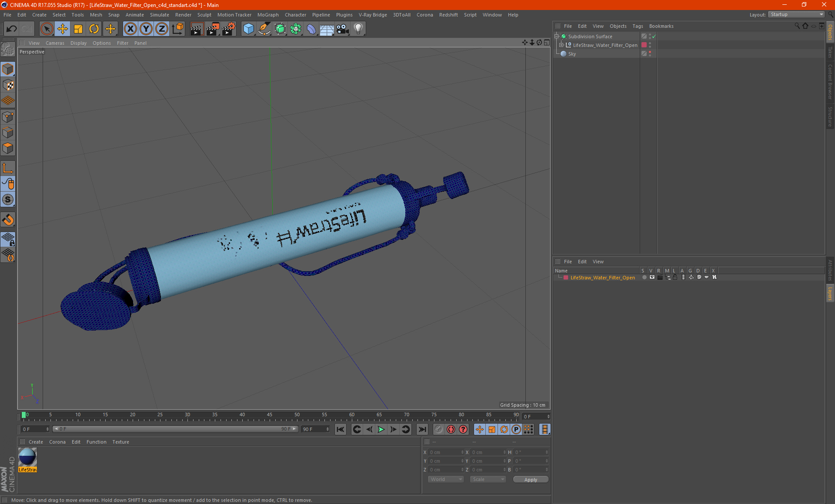
Task: Toggle X axis lock
Action: (x=130, y=29)
